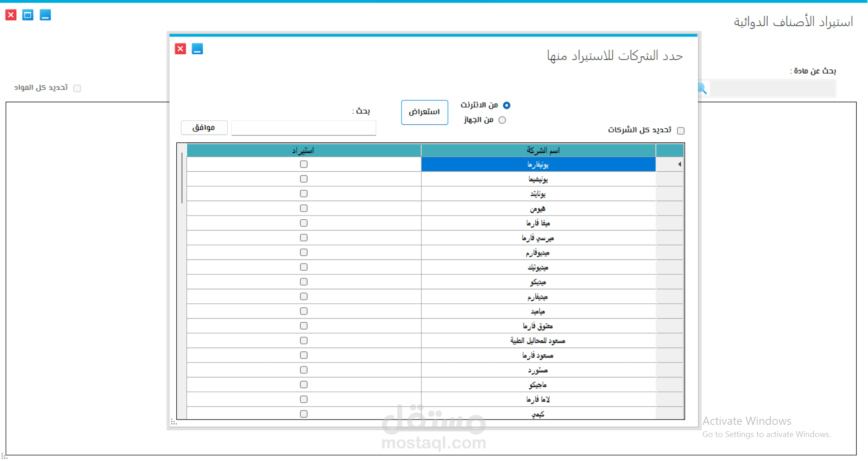Screen dimensions: 868x461
Task: Select company name cell مسعود فارما
Action: pos(538,355)
